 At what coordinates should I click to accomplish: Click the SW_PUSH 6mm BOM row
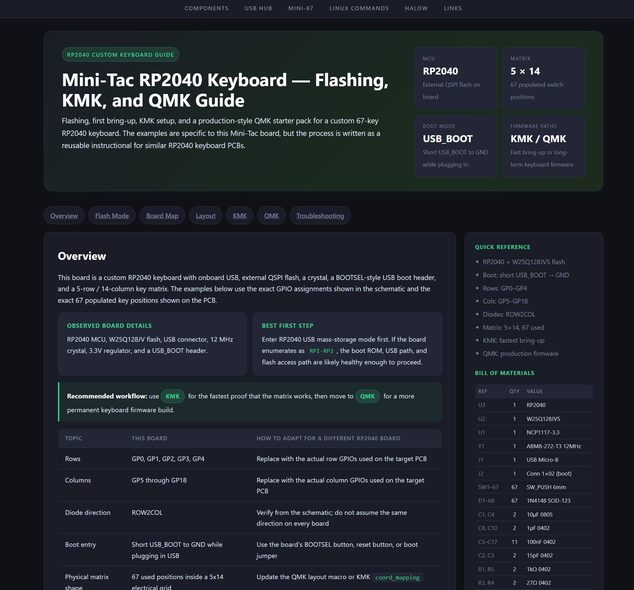point(534,487)
